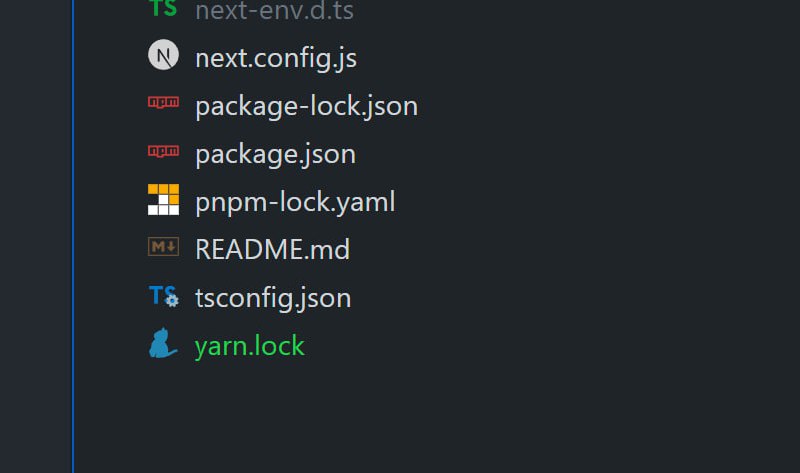Click the npm icon beside package.json
Image resolution: width=800 pixels, height=473 pixels.
(163, 153)
